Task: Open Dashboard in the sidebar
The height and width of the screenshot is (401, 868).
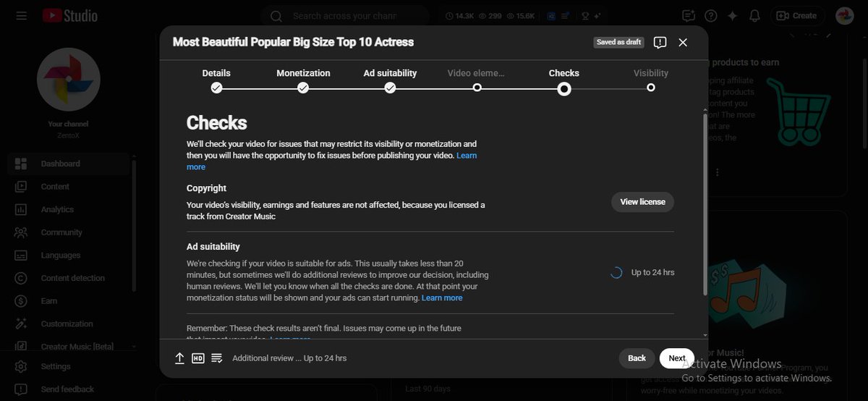Action: tap(69, 164)
